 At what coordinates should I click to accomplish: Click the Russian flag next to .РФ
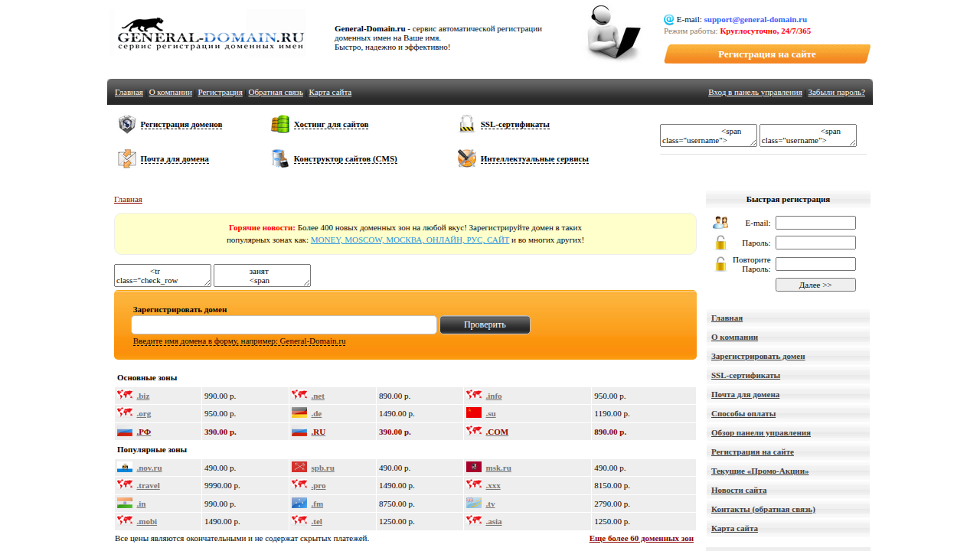point(125,432)
